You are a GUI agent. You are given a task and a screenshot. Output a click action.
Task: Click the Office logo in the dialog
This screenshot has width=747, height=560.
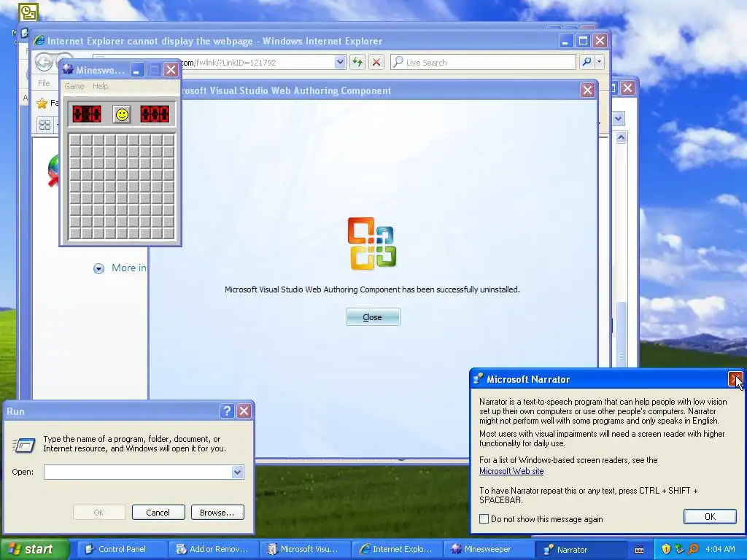pos(372,244)
